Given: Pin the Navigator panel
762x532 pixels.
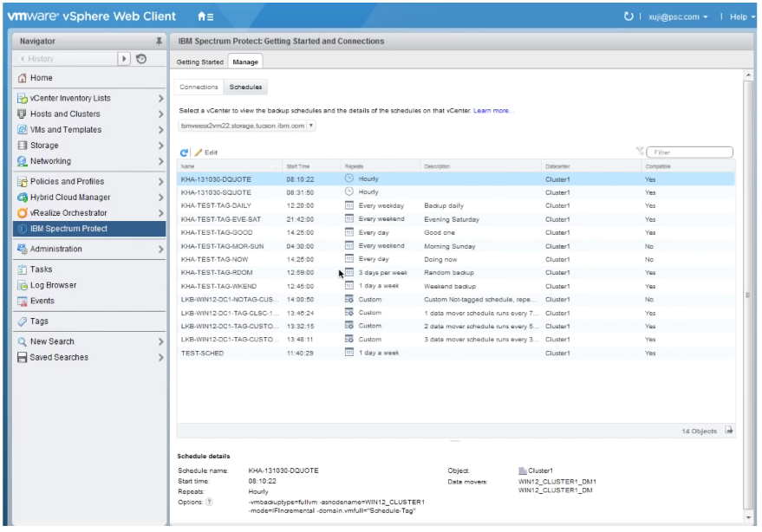Looking at the screenshot, I should [159, 42].
